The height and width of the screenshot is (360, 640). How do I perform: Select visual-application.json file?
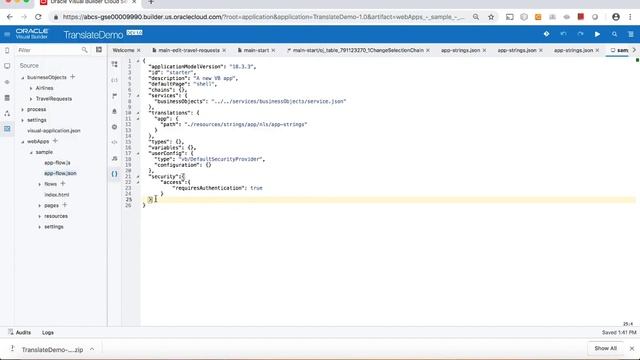pyautogui.click(x=53, y=131)
